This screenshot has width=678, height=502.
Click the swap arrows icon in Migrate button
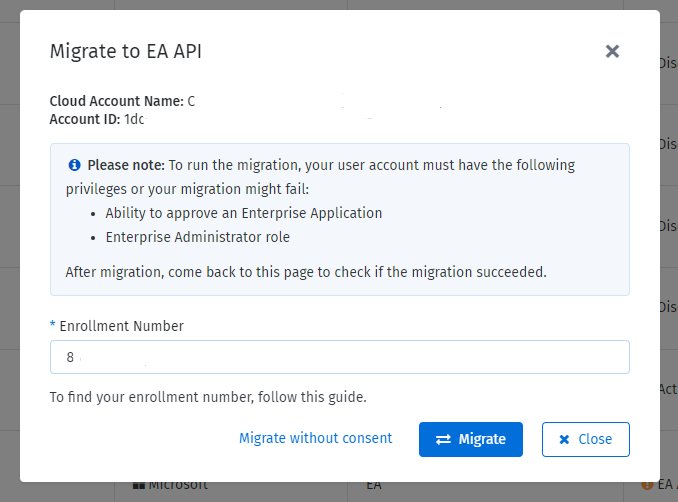442,439
